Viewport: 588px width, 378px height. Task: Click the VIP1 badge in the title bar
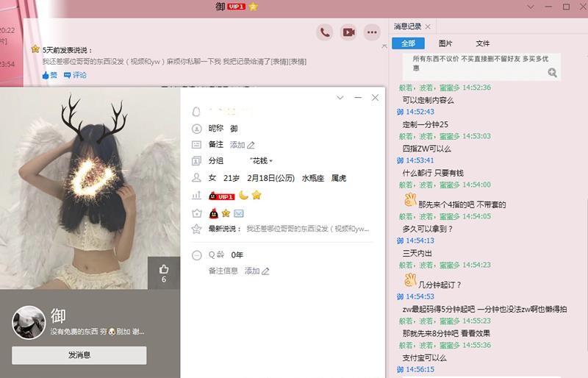coord(236,7)
